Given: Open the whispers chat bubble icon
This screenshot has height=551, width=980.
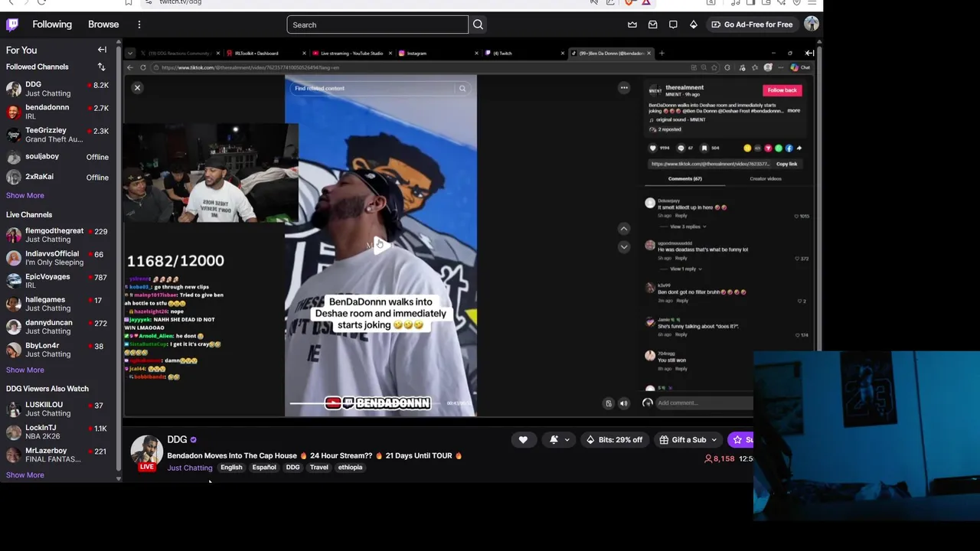Looking at the screenshot, I should click(x=673, y=24).
